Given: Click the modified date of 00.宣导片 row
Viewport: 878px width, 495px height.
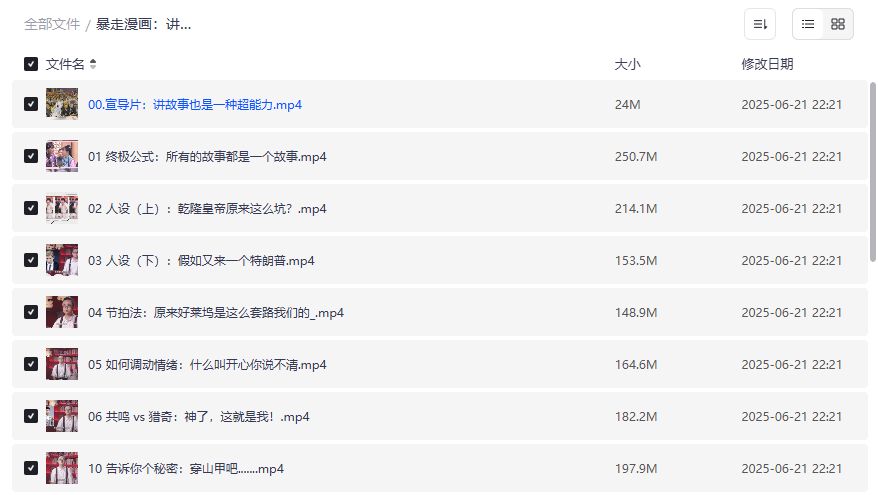Looking at the screenshot, I should 792,105.
